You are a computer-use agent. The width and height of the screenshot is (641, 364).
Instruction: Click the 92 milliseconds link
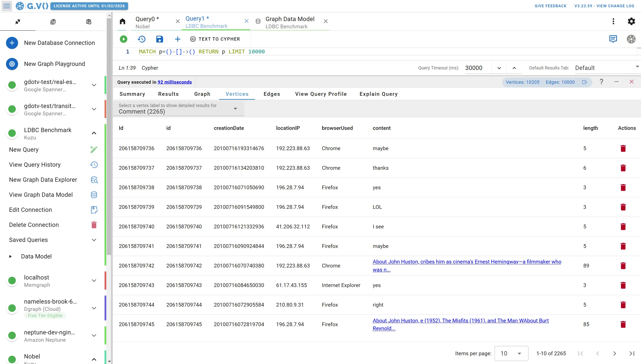coord(174,82)
